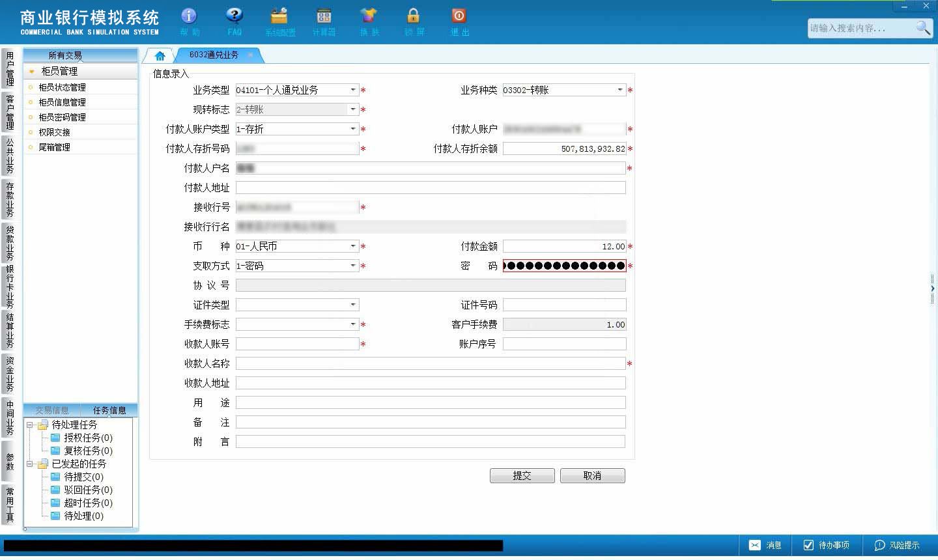
Task: Open the FAQ icon
Action: click(x=234, y=16)
